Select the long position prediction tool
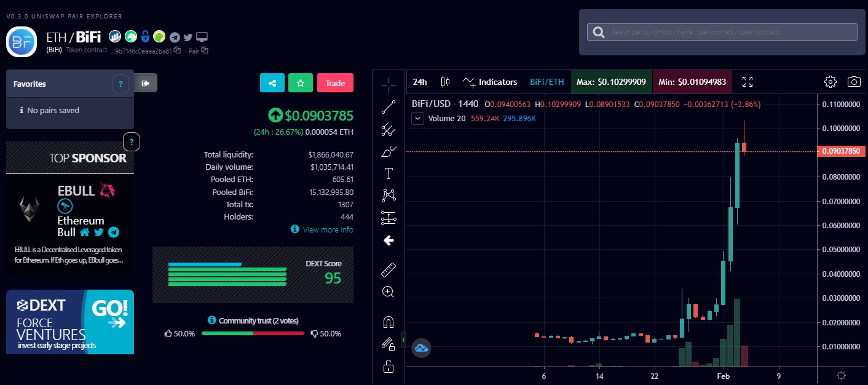 (389, 218)
